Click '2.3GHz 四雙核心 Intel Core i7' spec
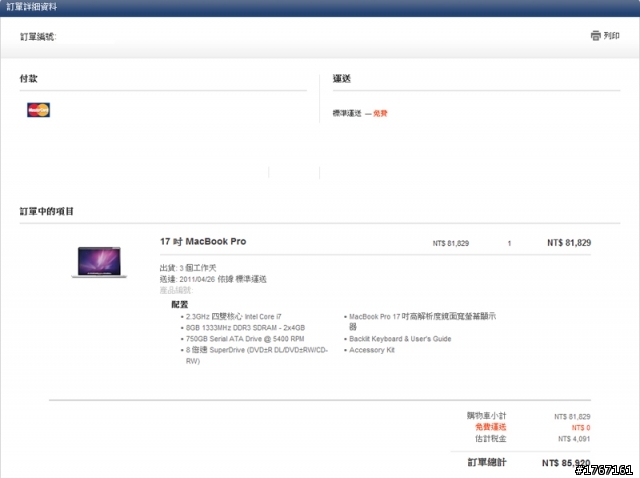640x478 pixels. 233,316
